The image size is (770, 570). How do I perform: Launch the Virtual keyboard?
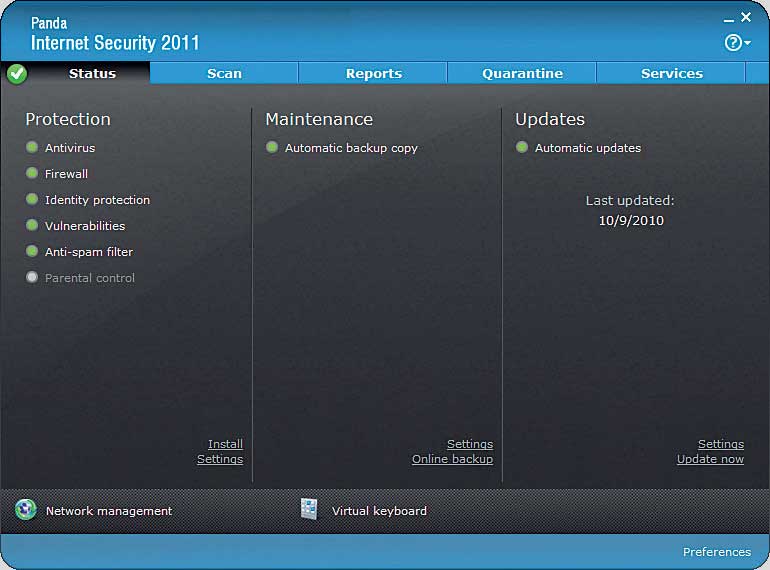tap(379, 511)
